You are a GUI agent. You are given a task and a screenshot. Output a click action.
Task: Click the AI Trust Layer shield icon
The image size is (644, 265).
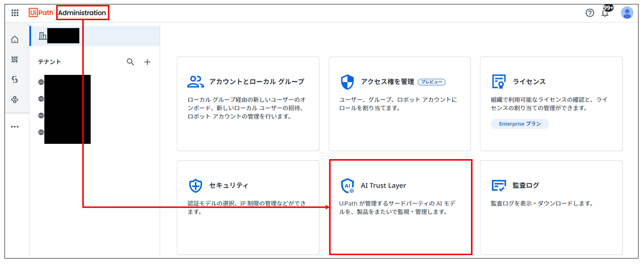(x=347, y=186)
